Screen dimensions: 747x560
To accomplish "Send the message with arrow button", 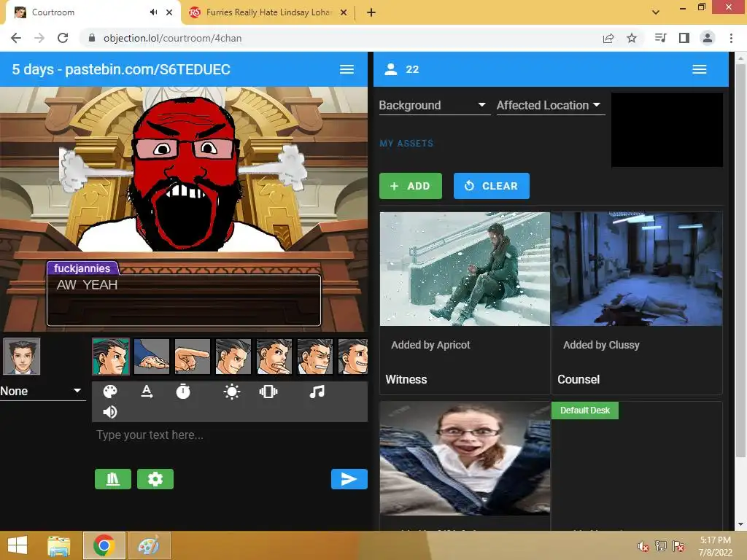I will 349,479.
